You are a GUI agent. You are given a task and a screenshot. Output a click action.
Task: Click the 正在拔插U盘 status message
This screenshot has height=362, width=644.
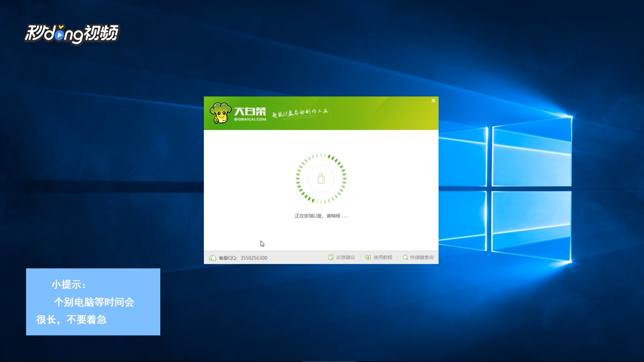(x=321, y=216)
